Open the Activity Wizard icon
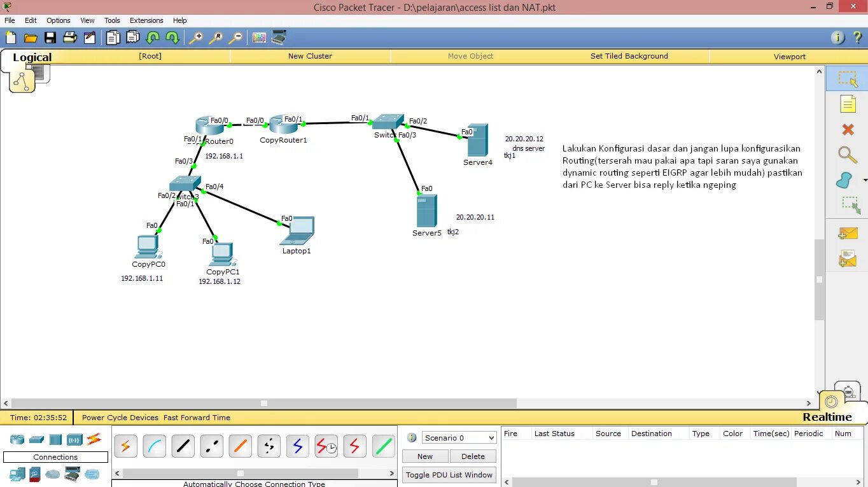The image size is (868, 487). [90, 38]
